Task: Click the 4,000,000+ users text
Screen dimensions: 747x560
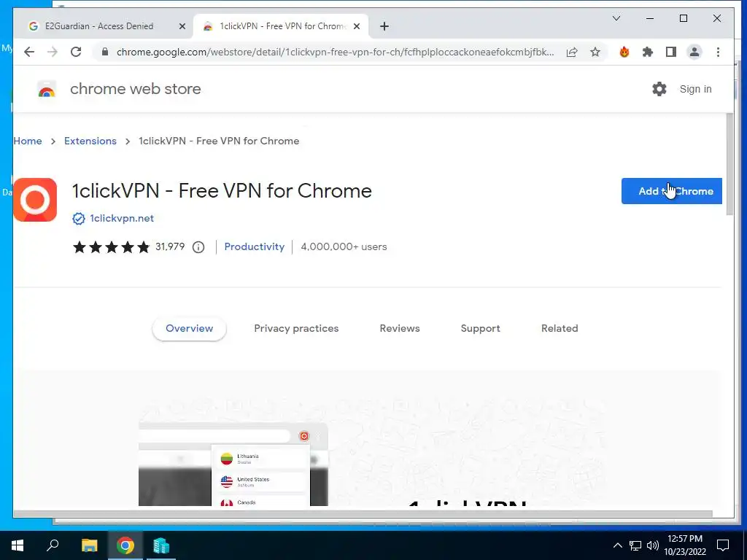Action: coord(344,246)
